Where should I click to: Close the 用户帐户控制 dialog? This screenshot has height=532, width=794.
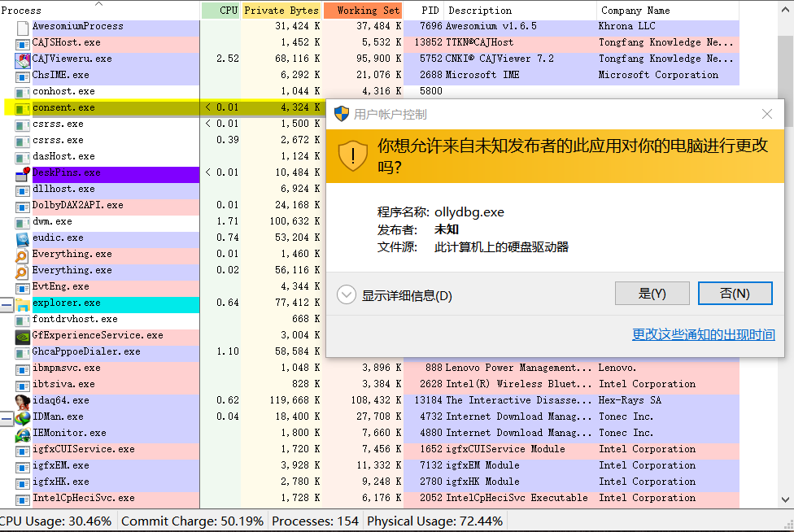coord(767,114)
